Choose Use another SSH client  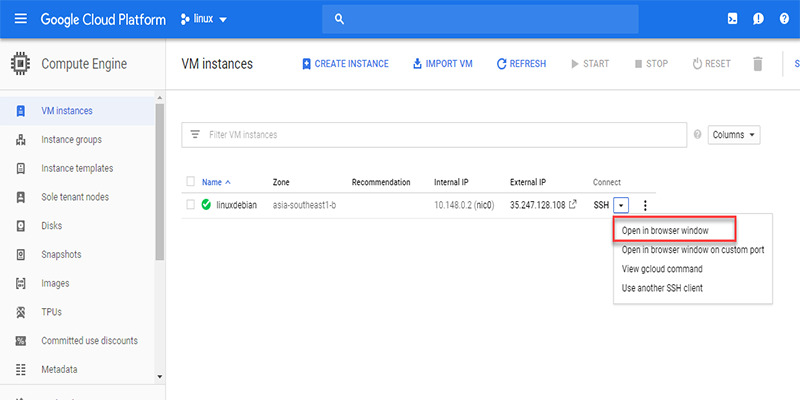point(662,288)
